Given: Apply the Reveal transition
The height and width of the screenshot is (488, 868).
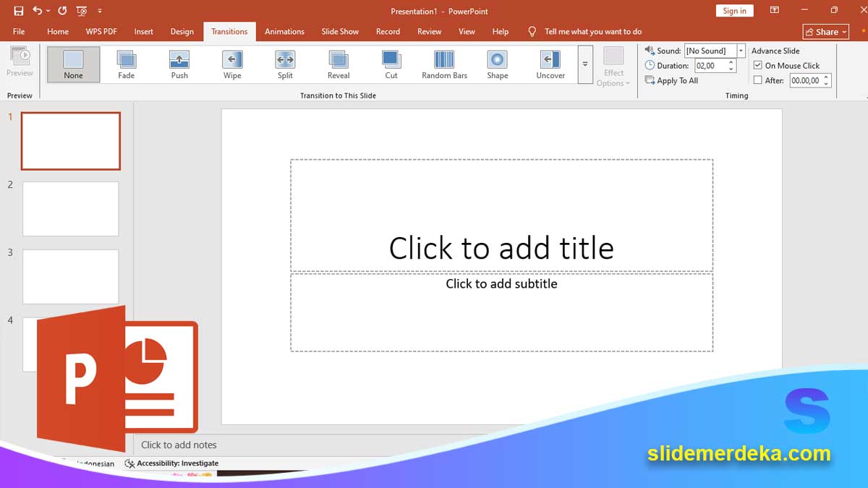Looking at the screenshot, I should (x=339, y=64).
